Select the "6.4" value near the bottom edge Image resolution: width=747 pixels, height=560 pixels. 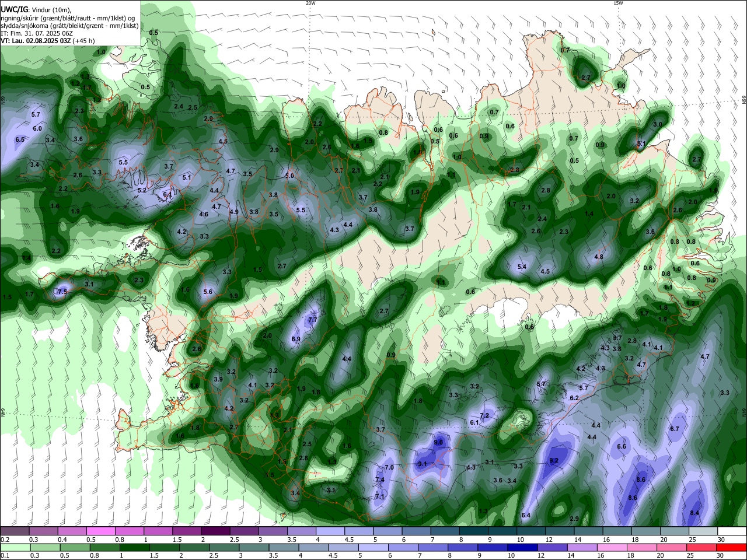tap(526, 515)
